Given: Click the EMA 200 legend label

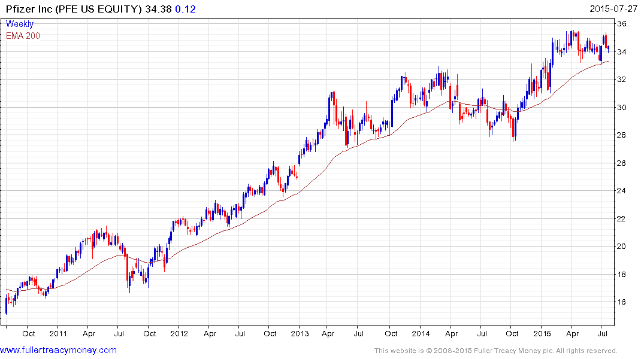Looking at the screenshot, I should pos(23,36).
